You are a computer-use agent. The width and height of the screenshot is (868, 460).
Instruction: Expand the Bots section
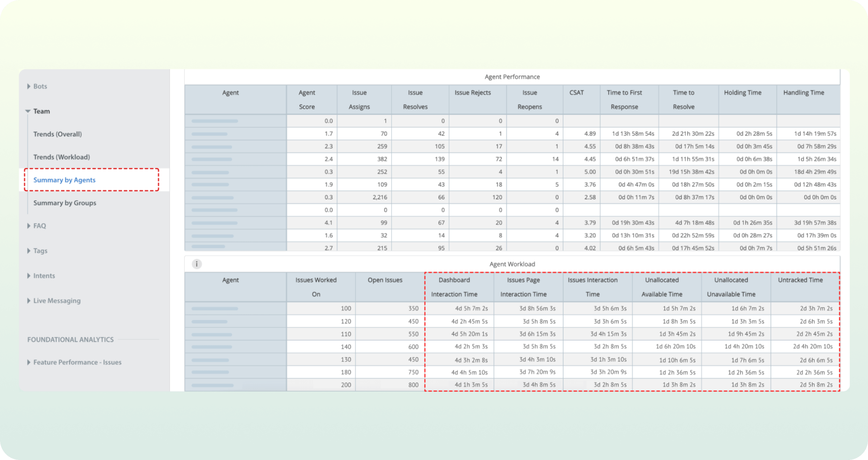40,86
